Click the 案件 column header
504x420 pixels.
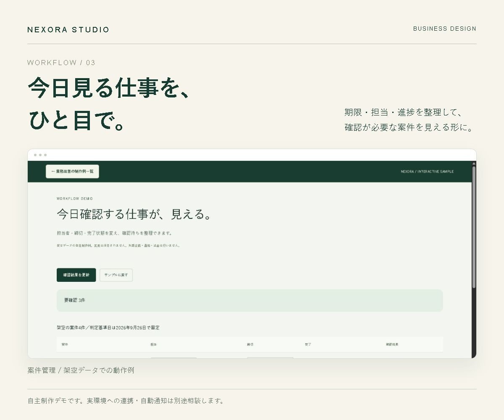point(65,344)
